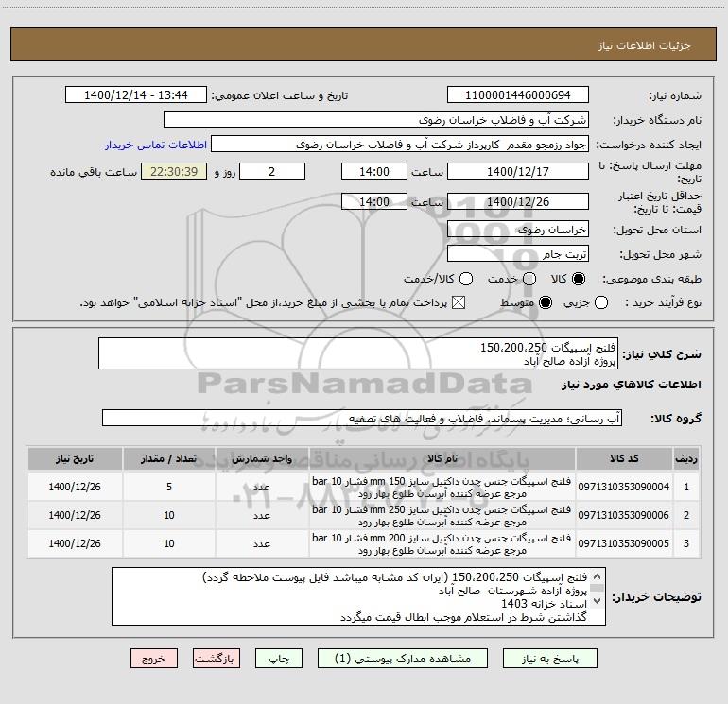Click the 150 mm flange item name
This screenshot has height=704, width=728.
coord(442,488)
